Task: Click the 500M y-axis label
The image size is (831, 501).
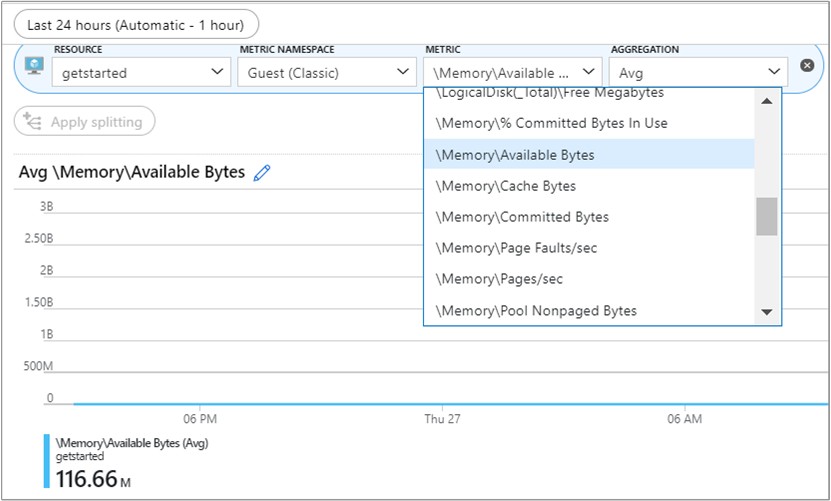Action: point(38,366)
